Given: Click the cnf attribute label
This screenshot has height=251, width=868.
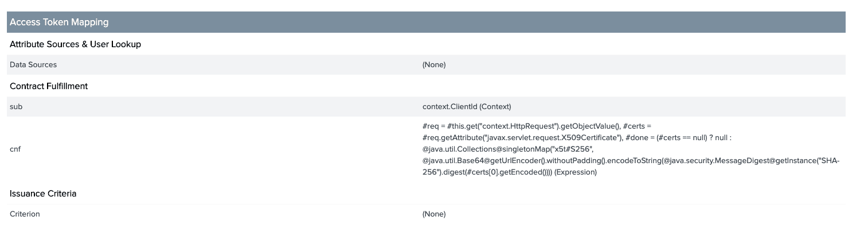Looking at the screenshot, I should click(15, 149).
